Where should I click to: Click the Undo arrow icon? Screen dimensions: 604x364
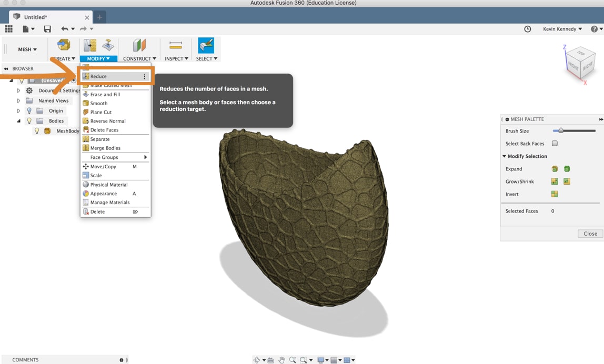(64, 29)
